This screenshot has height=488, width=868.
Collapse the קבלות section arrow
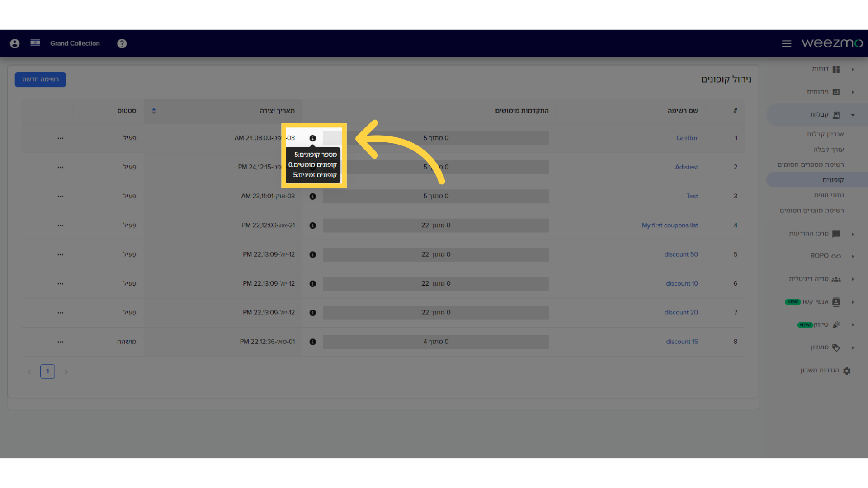click(x=853, y=115)
